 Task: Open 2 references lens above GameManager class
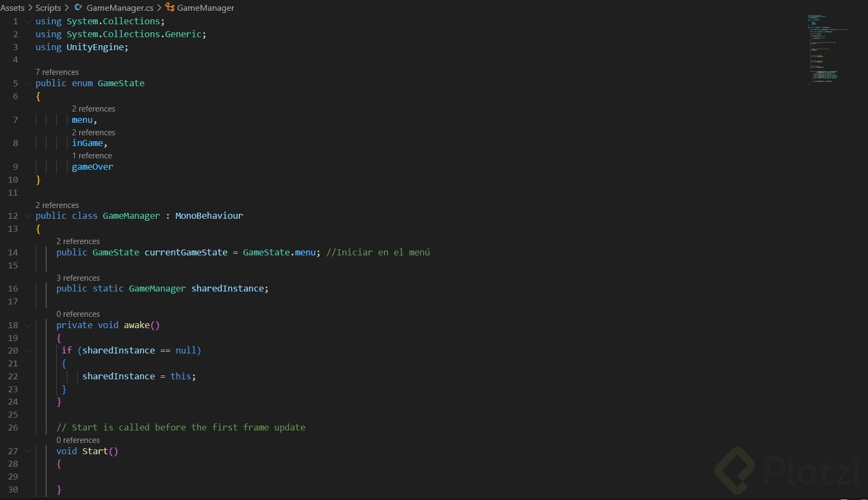[57, 205]
